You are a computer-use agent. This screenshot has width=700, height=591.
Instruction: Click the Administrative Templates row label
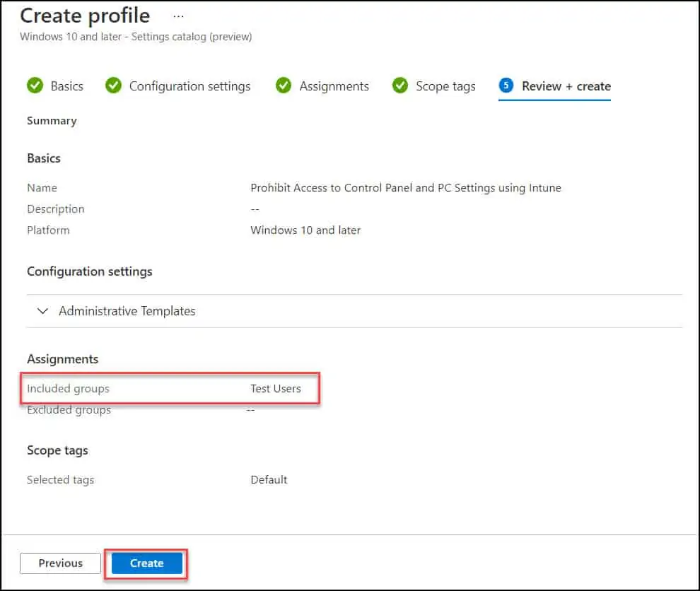pos(127,310)
